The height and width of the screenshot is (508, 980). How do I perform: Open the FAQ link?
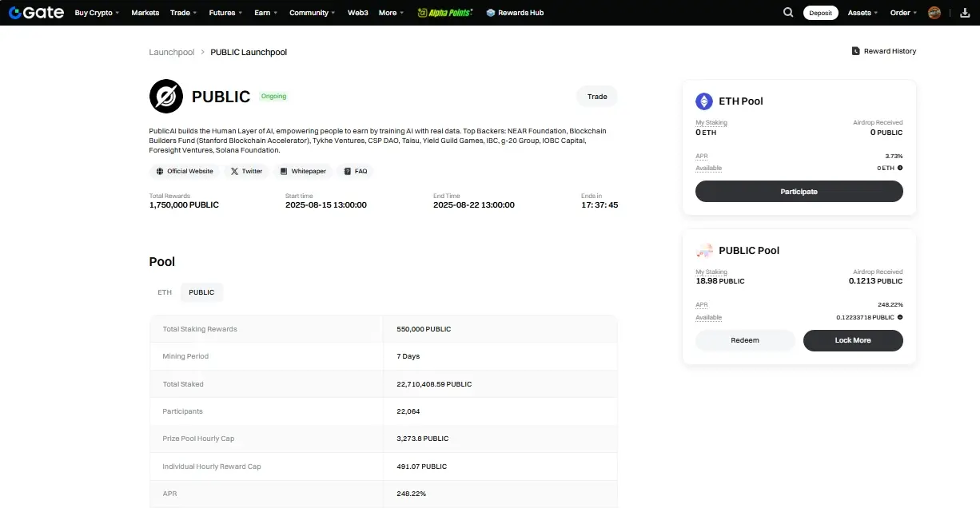356,171
